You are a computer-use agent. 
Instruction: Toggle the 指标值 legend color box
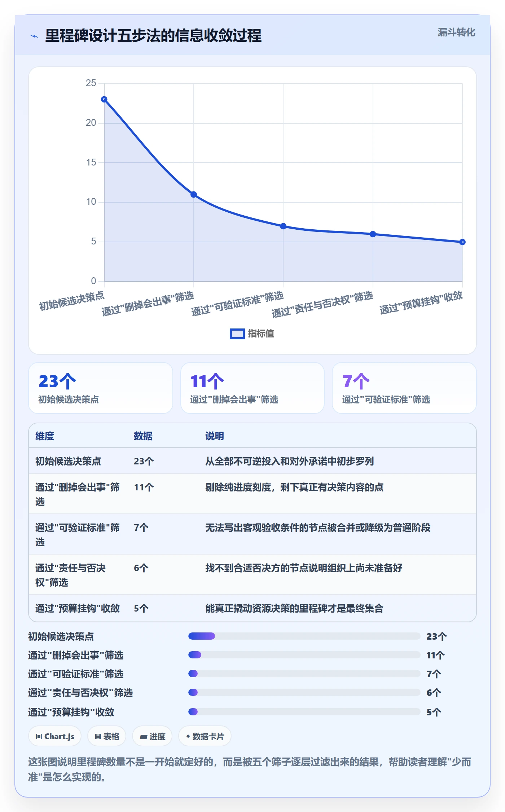(237, 334)
